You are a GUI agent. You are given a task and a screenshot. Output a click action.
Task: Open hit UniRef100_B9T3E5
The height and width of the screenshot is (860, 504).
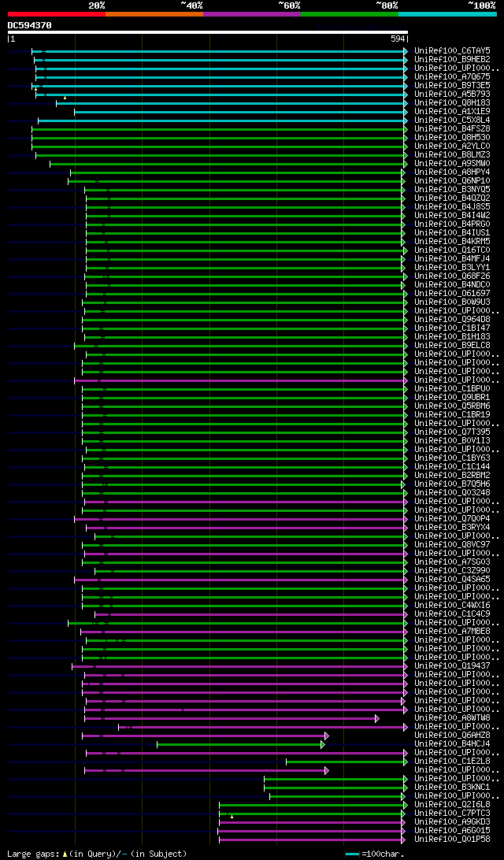pyautogui.click(x=453, y=86)
